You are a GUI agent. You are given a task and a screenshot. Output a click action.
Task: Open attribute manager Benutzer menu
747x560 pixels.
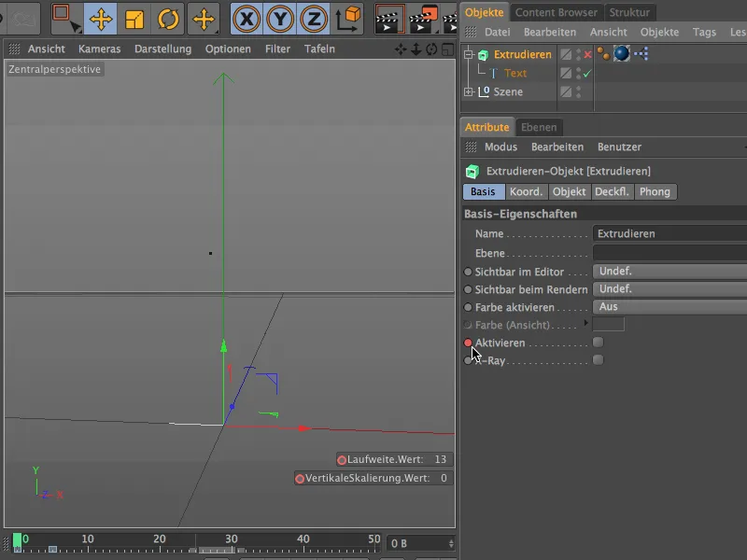click(x=619, y=147)
